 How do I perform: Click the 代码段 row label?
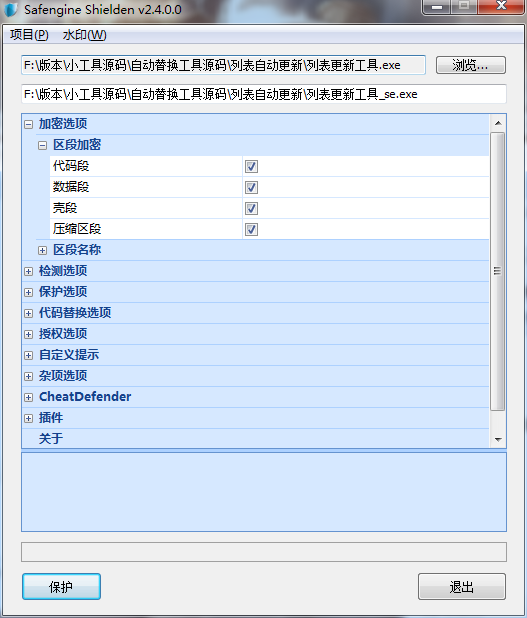click(71, 166)
